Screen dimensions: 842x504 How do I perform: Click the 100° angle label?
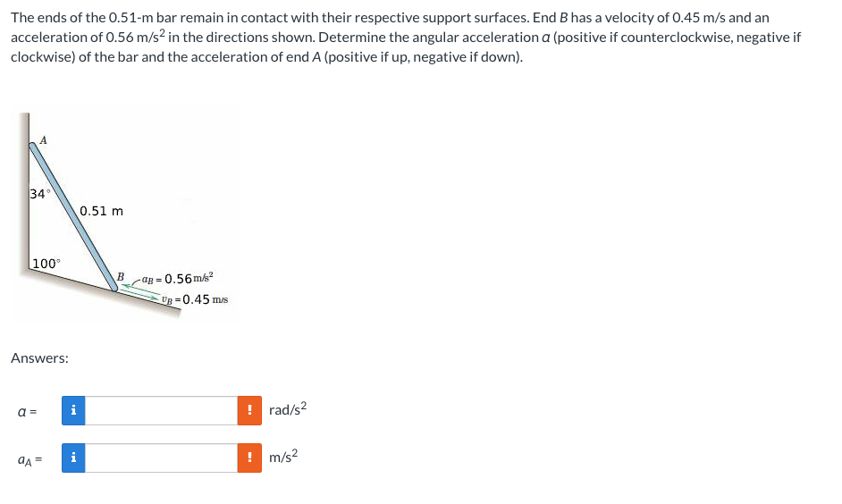[x=46, y=264]
